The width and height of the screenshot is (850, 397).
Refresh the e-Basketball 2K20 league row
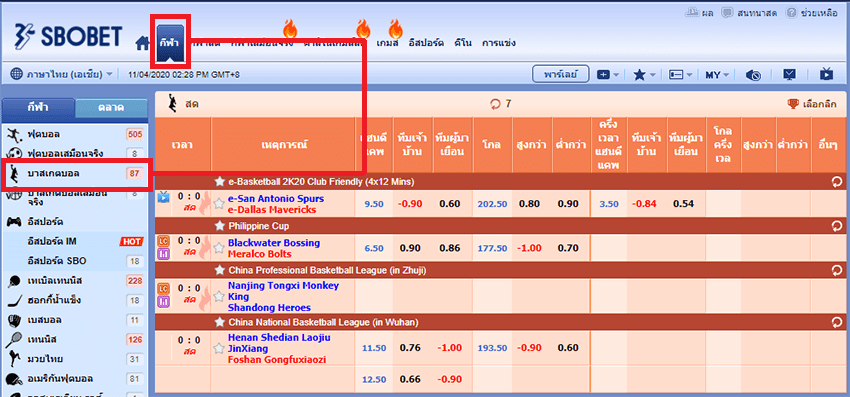tap(837, 181)
